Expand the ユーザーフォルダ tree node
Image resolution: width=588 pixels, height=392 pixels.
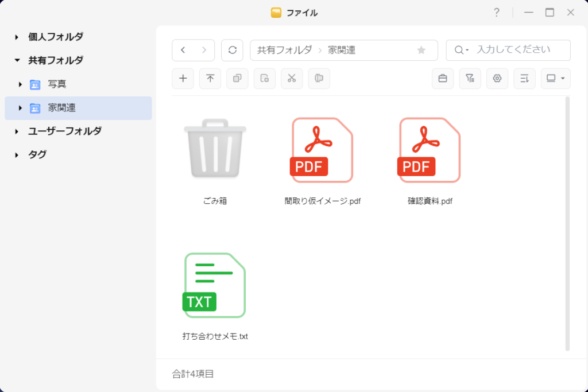[17, 131]
